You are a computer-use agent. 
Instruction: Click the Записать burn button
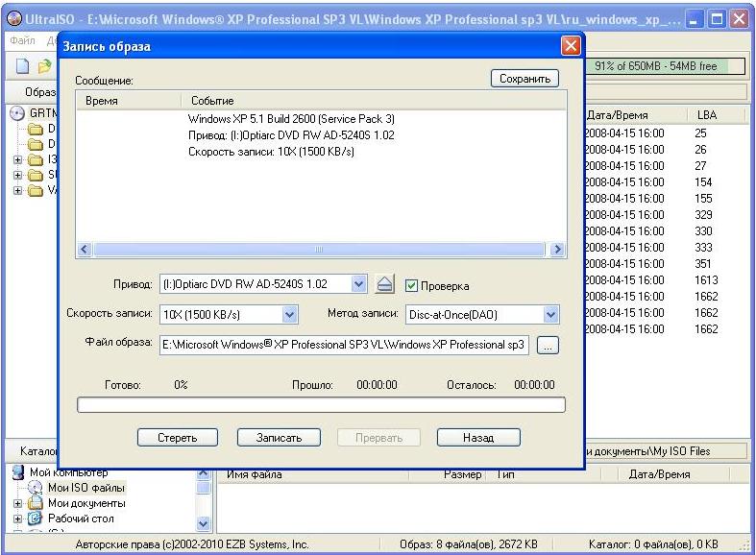pyautogui.click(x=279, y=438)
